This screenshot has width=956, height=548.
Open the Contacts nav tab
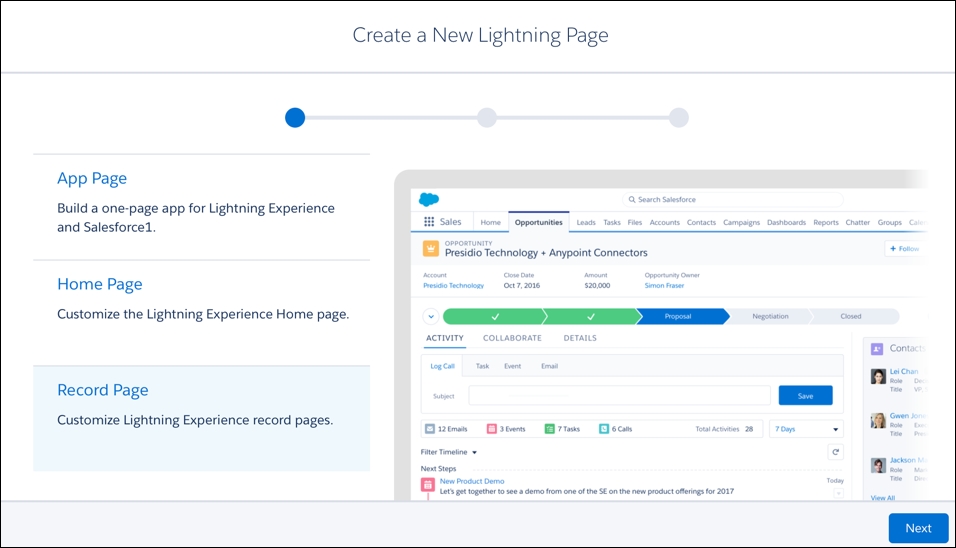701,222
